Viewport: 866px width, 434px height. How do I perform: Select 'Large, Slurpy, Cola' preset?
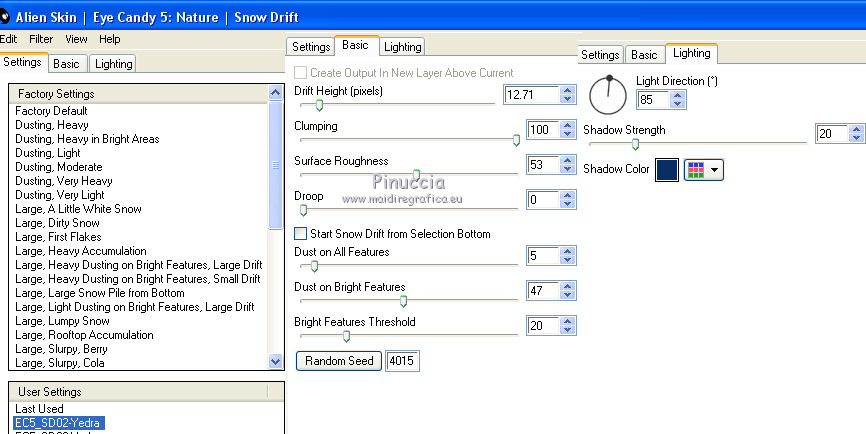point(60,363)
